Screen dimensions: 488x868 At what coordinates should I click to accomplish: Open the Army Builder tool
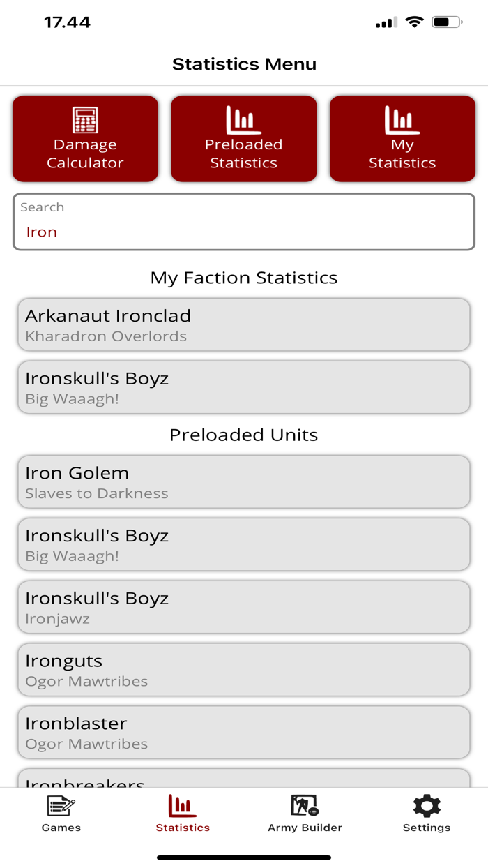[x=305, y=813]
